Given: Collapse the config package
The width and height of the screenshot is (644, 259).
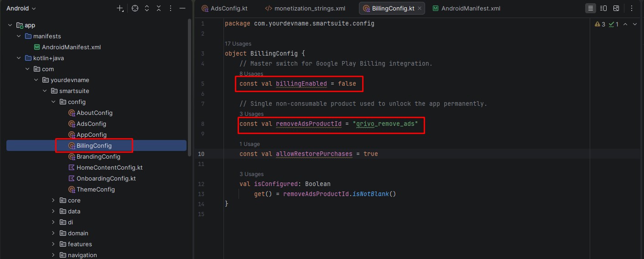Looking at the screenshot, I should (53, 102).
